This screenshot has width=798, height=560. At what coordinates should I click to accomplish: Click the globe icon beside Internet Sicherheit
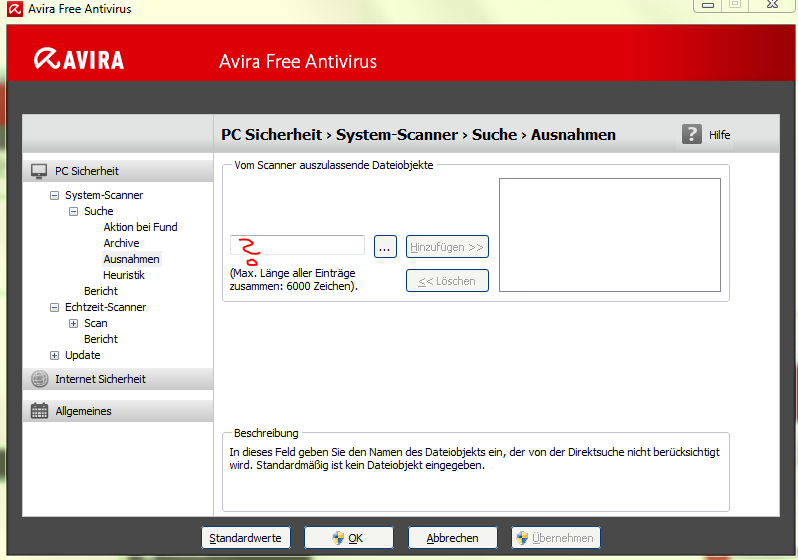(x=40, y=379)
